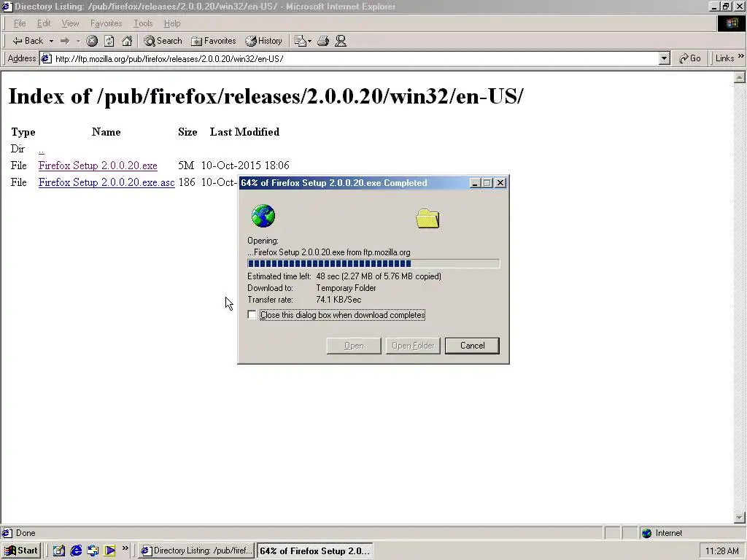Screen dimensions: 747x560
Task: Open the Edit menu
Action: (x=43, y=23)
